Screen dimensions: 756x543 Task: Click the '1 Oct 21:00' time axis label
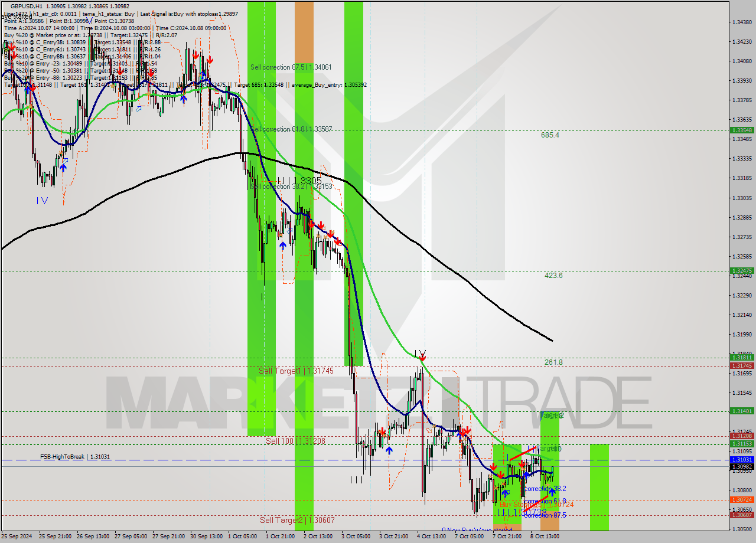[281, 537]
